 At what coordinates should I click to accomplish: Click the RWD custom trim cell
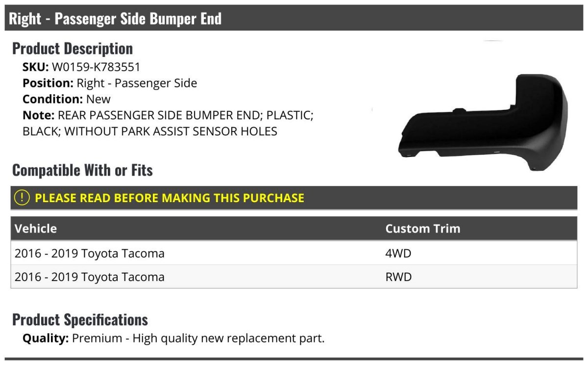coord(398,277)
